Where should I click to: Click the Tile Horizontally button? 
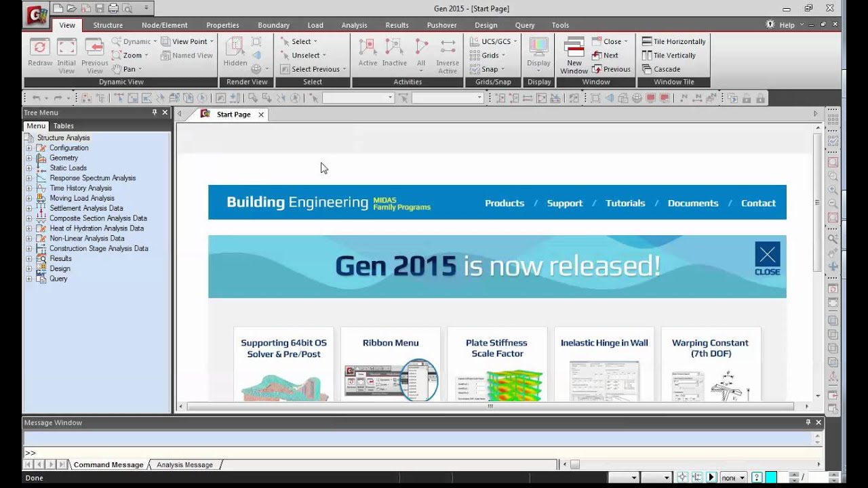(673, 41)
